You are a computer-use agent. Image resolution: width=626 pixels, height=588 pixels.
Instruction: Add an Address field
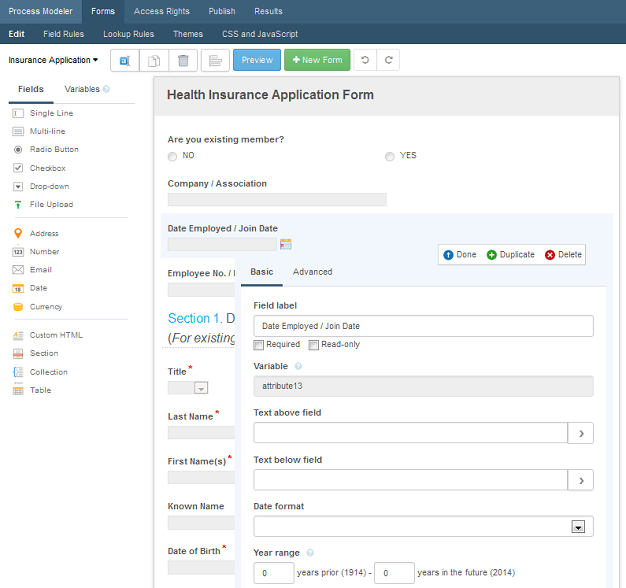[x=36, y=233]
